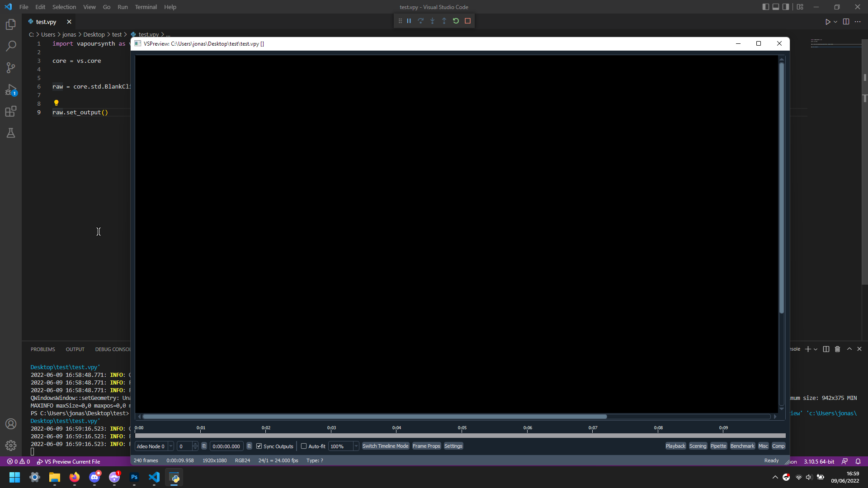This screenshot has height=488, width=868.
Task: Copy the frame number to clipboard
Action: 204,446
